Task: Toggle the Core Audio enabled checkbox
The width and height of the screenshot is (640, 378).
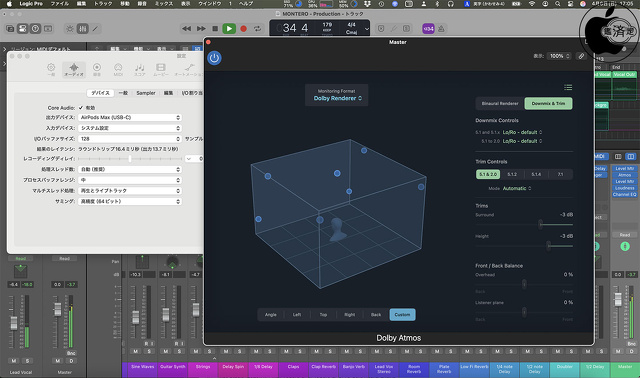Action: pos(81,108)
